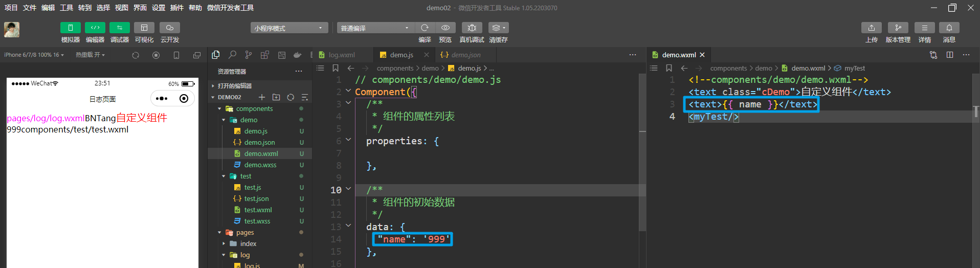Fold the data block at line 13
The width and height of the screenshot is (980, 268).
tap(348, 226)
